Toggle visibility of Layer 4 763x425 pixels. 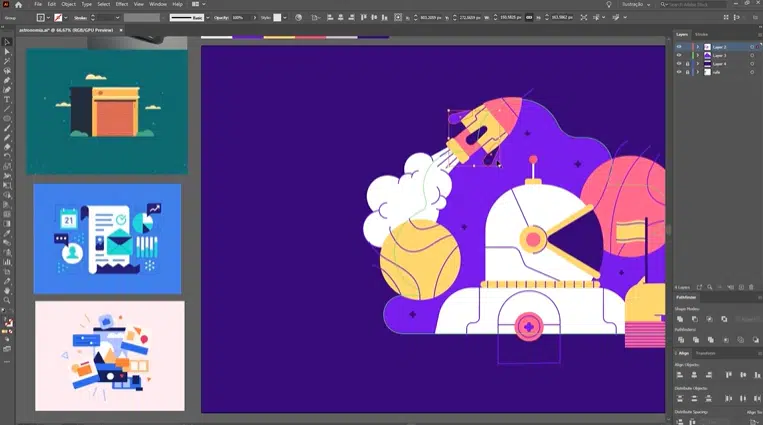679,64
